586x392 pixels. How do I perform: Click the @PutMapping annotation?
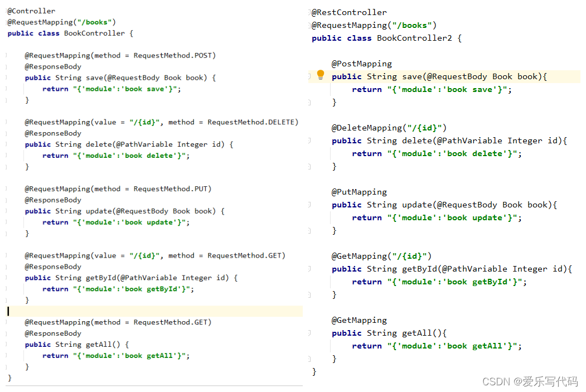pyautogui.click(x=359, y=192)
